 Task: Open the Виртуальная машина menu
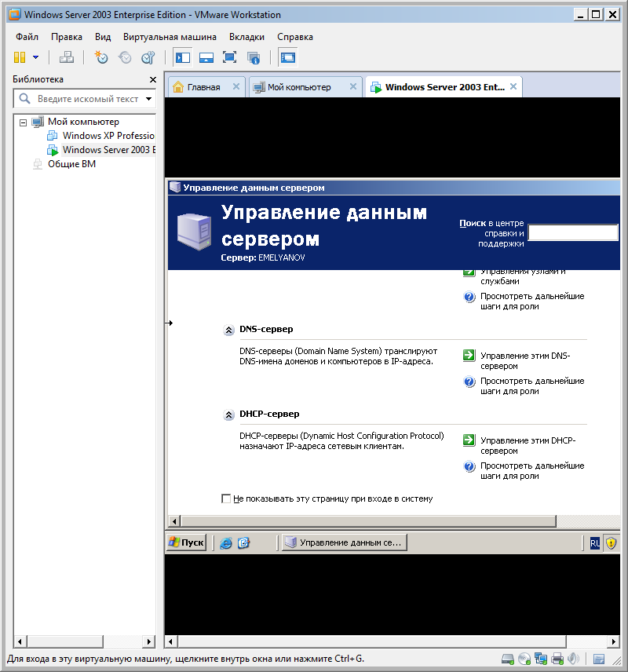click(x=170, y=37)
